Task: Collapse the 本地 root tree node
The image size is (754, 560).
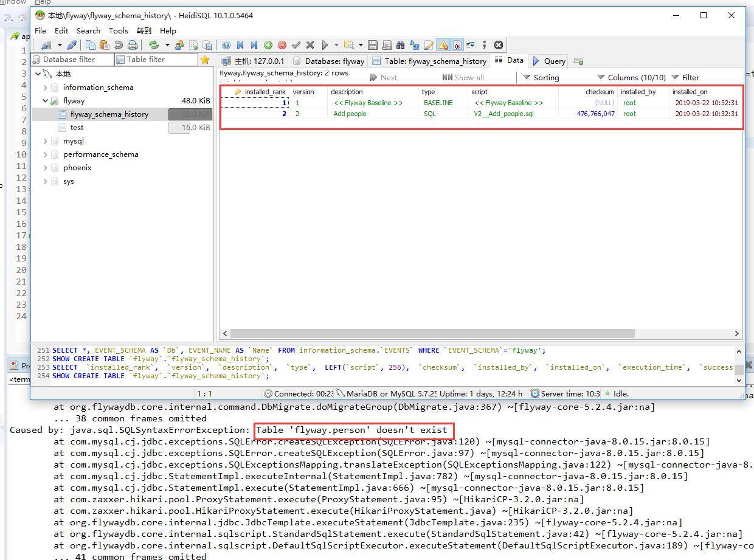Action: [38, 74]
